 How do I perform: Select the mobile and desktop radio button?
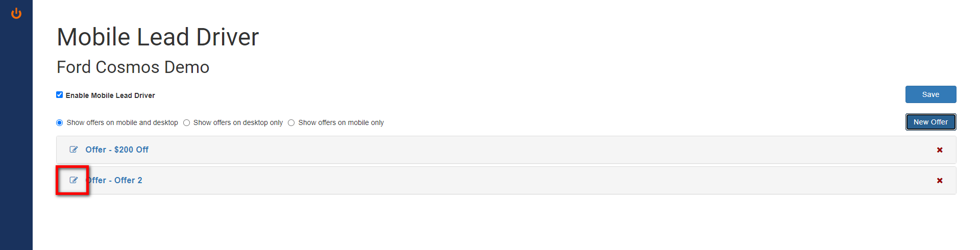point(60,123)
